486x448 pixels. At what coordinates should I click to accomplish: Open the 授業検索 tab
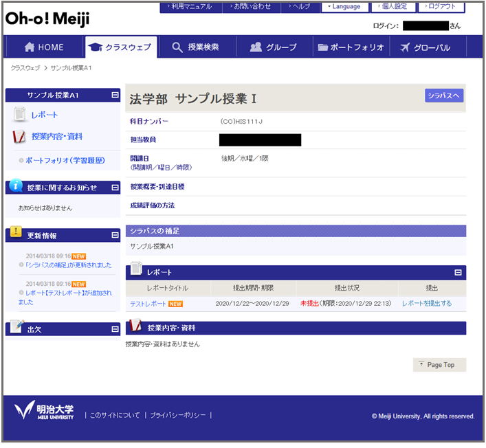click(197, 47)
